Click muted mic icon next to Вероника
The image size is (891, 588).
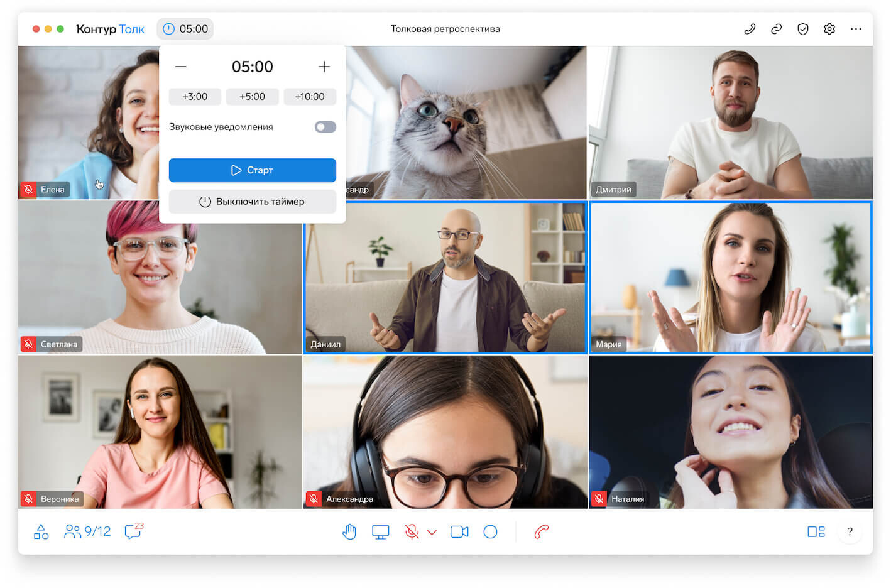pos(28,499)
